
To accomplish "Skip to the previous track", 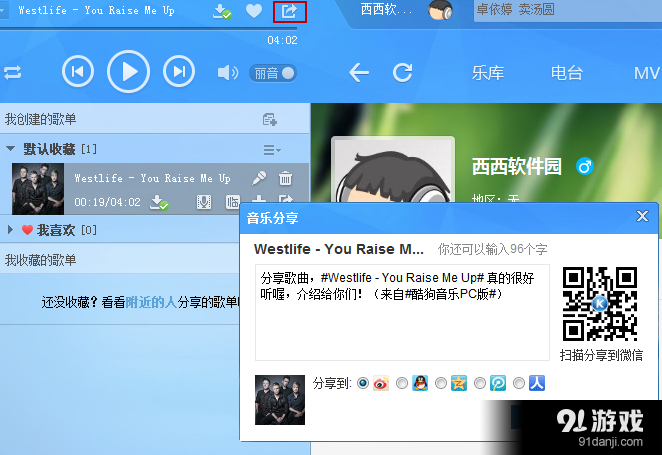I will (78, 72).
